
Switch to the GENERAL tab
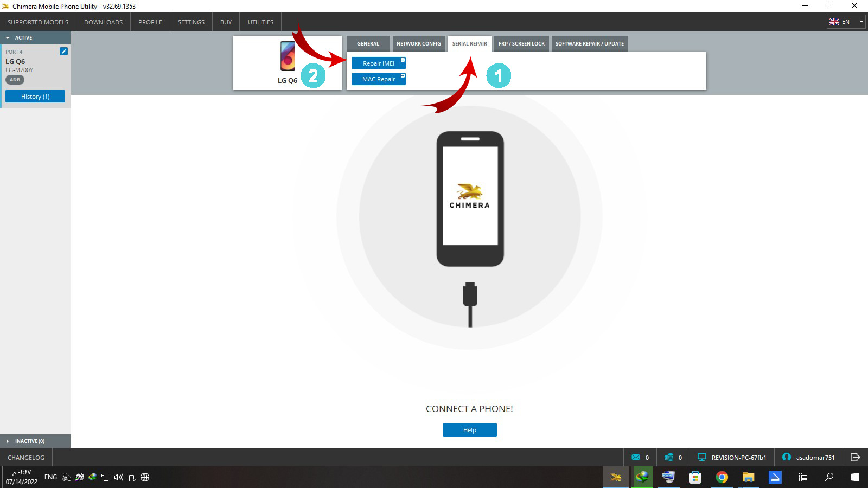(x=368, y=44)
